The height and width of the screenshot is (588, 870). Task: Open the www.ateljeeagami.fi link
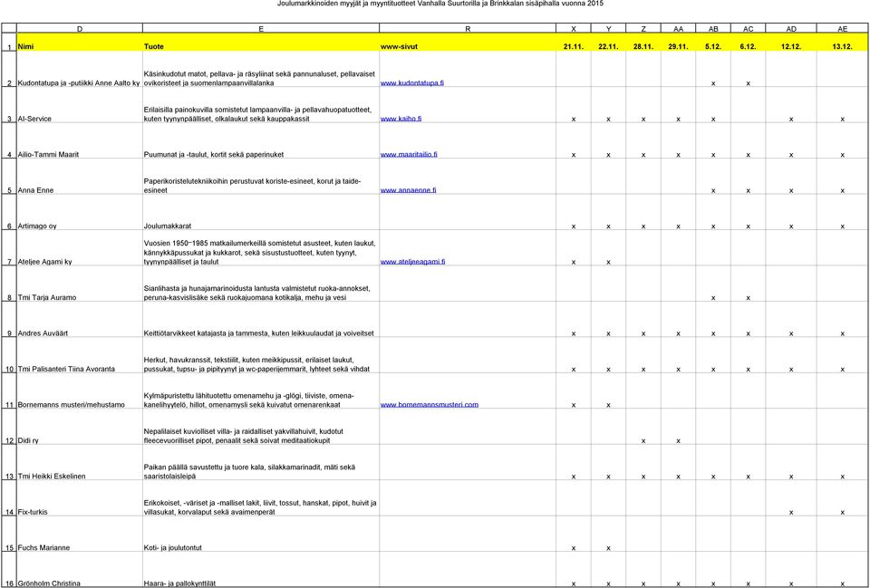(412, 262)
